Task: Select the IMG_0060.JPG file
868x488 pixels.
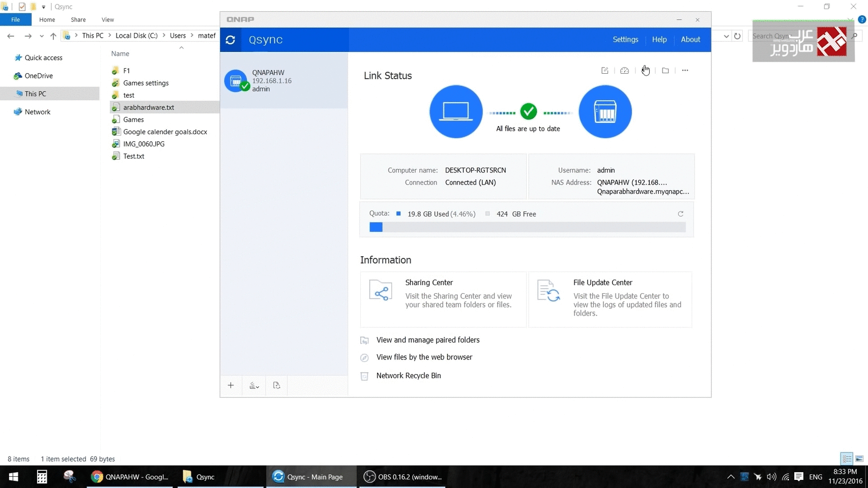Action: [x=143, y=144]
